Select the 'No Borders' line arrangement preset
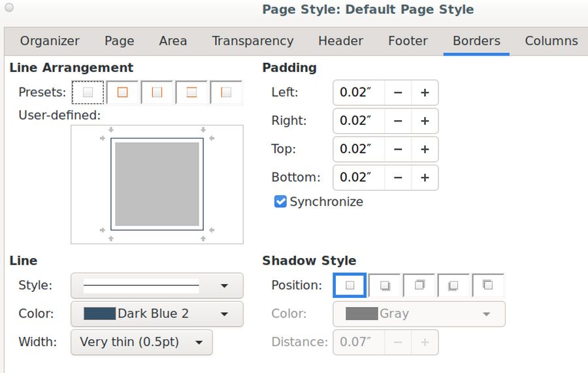The width and height of the screenshot is (588, 373). (88, 92)
